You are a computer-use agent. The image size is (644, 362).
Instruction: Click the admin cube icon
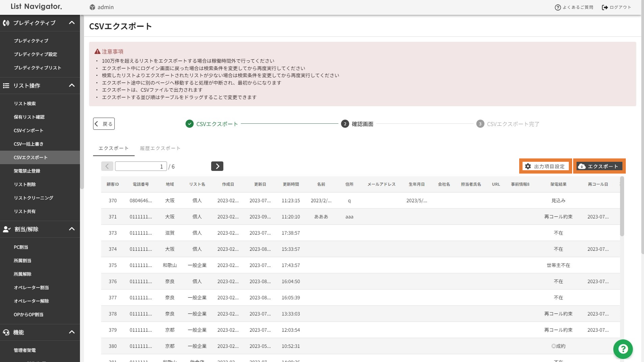(x=92, y=7)
